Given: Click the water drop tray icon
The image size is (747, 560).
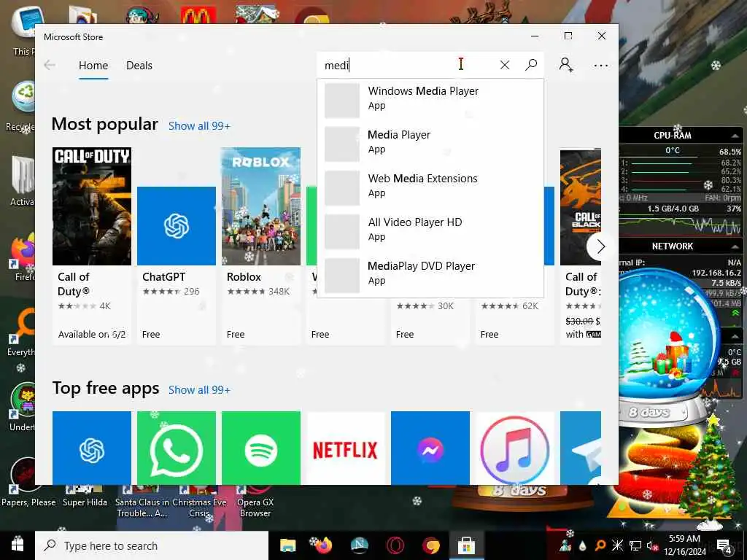Looking at the screenshot, I should (x=583, y=545).
